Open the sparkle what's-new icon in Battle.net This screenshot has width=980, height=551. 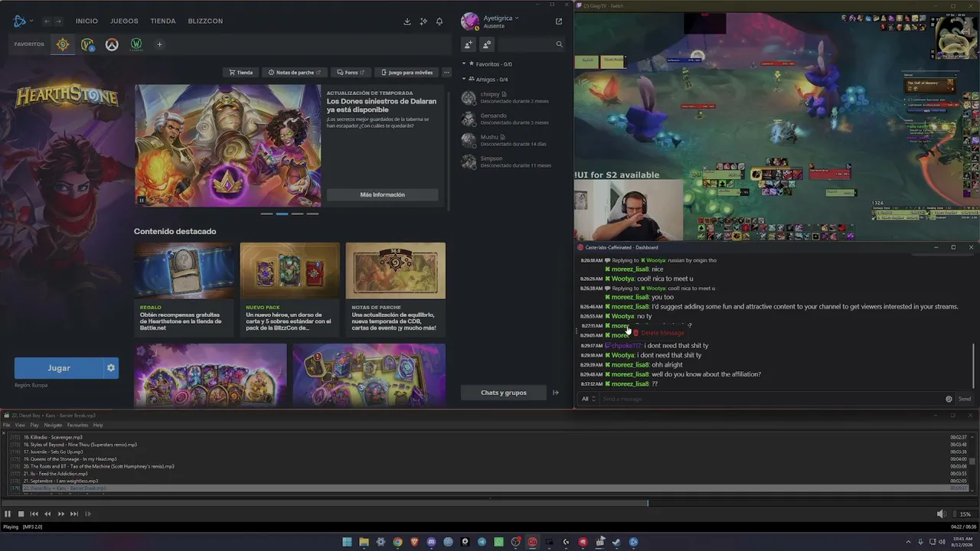tap(423, 21)
